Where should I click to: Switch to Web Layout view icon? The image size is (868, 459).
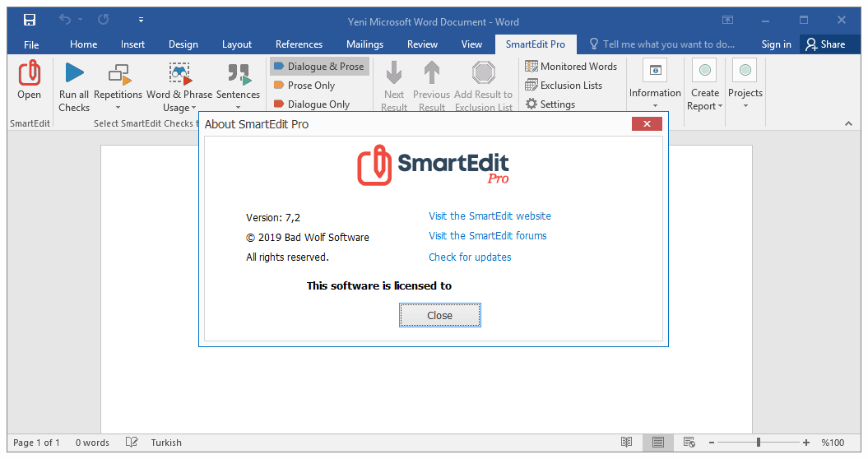[689, 442]
